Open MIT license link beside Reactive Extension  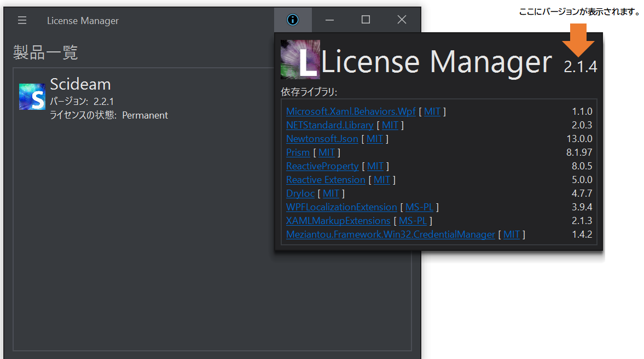point(381,180)
